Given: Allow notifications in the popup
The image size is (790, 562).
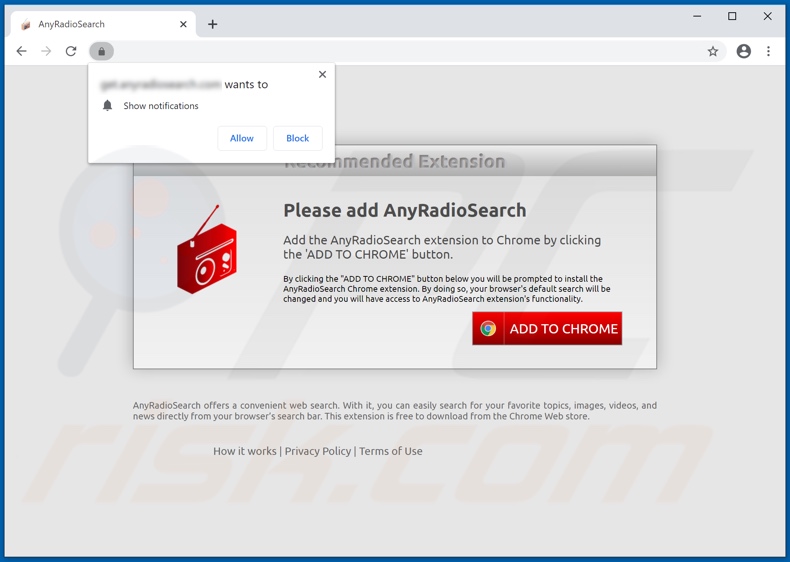Looking at the screenshot, I should pos(242,138).
